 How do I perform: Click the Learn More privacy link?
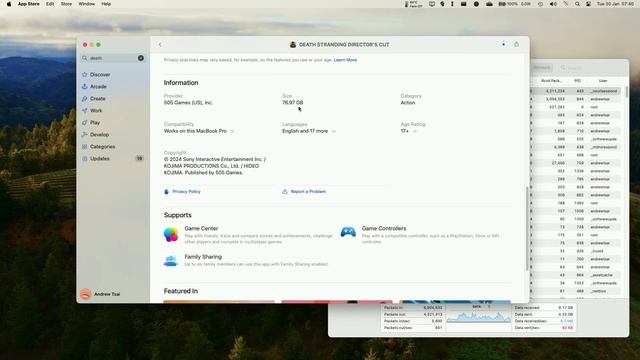coord(345,60)
